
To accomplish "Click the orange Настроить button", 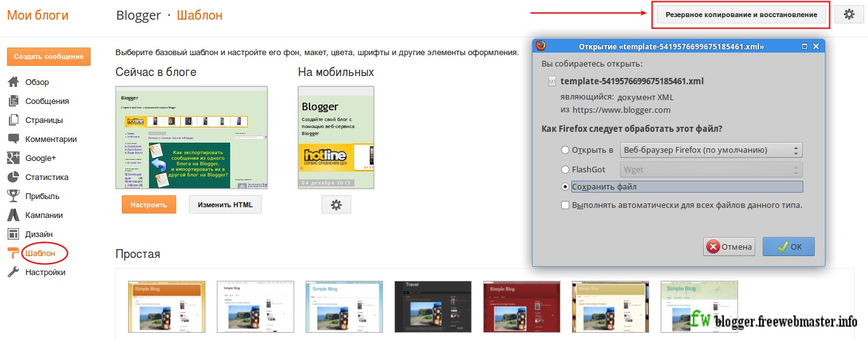I will (148, 205).
